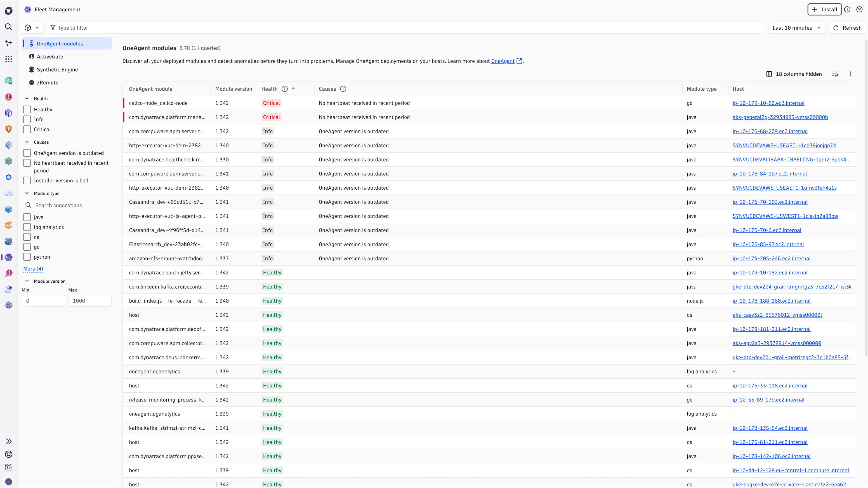This screenshot has width=868, height=488.
Task: Open the 18 columns hidden selector
Action: [x=794, y=74]
